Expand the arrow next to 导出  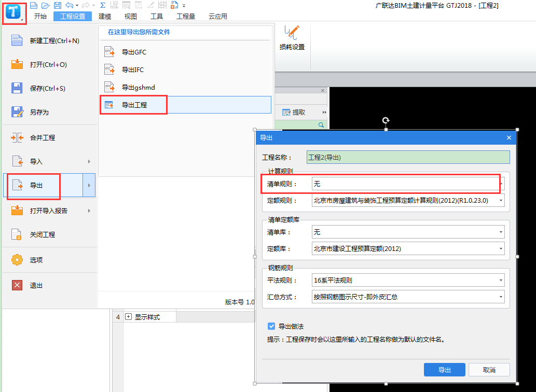point(89,186)
